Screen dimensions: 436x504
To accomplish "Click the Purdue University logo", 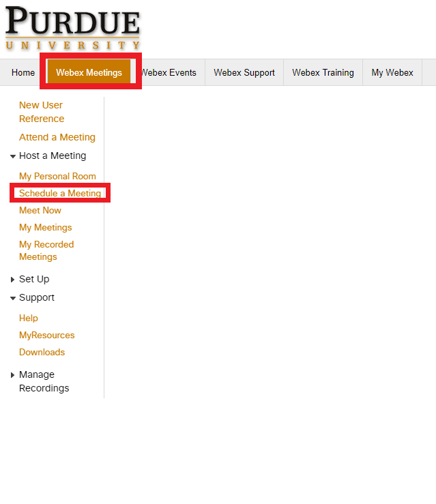I will tap(72, 28).
